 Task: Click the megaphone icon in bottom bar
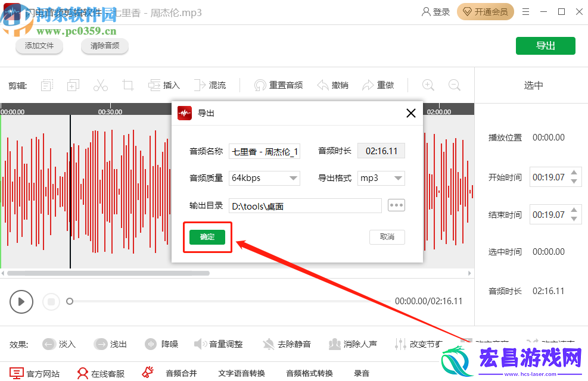148,373
